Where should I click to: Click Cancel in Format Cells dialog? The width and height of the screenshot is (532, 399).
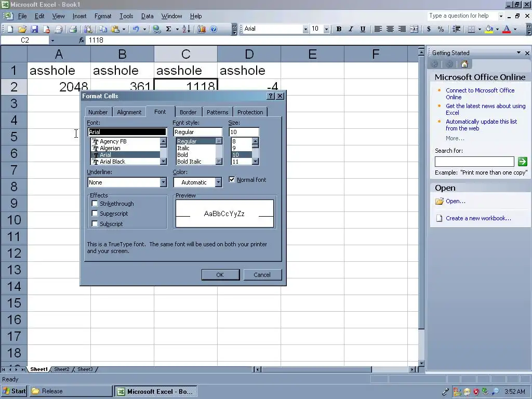(262, 274)
